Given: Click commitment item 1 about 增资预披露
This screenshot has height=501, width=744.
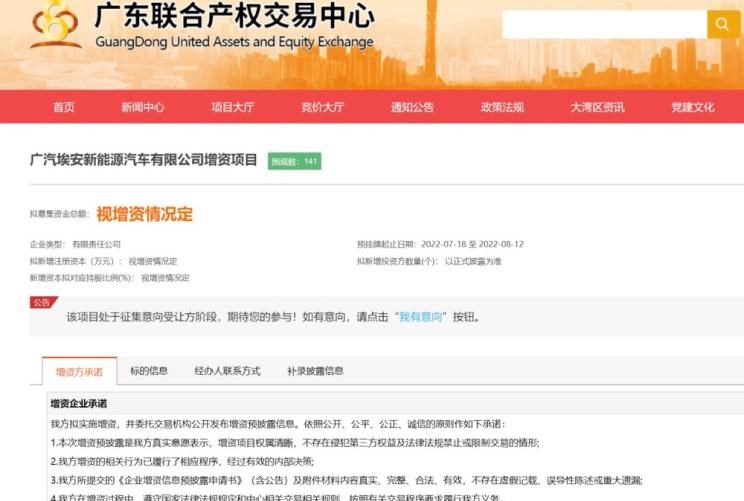Looking at the screenshot, I should (x=295, y=443).
